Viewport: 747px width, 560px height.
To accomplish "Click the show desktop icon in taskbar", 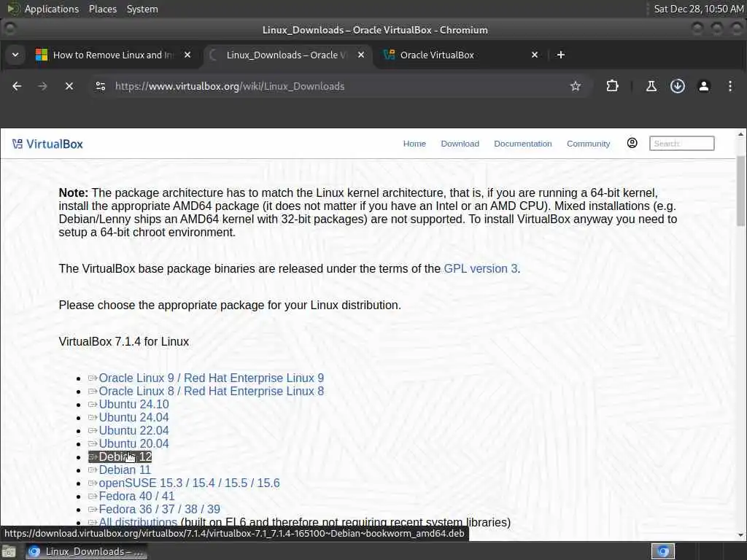I will coord(9,551).
